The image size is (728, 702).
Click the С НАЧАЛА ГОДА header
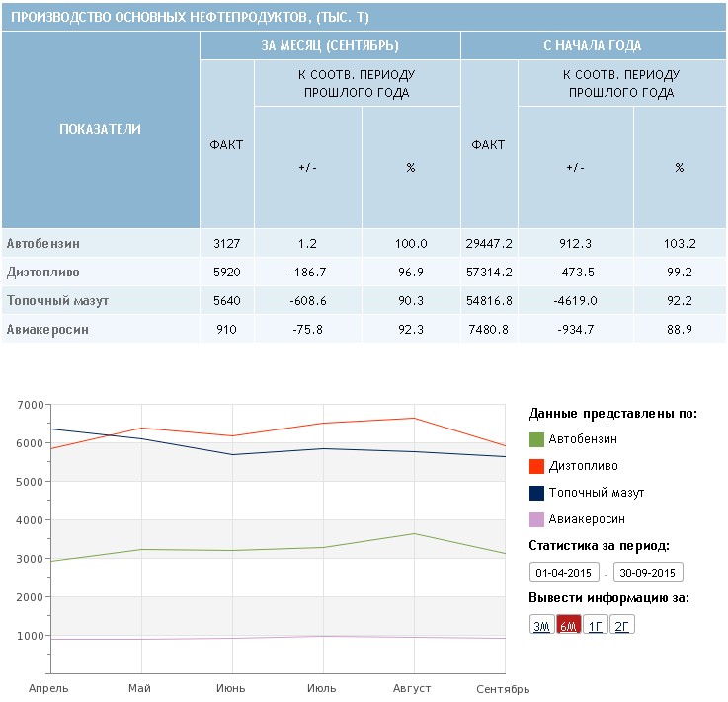point(593,45)
